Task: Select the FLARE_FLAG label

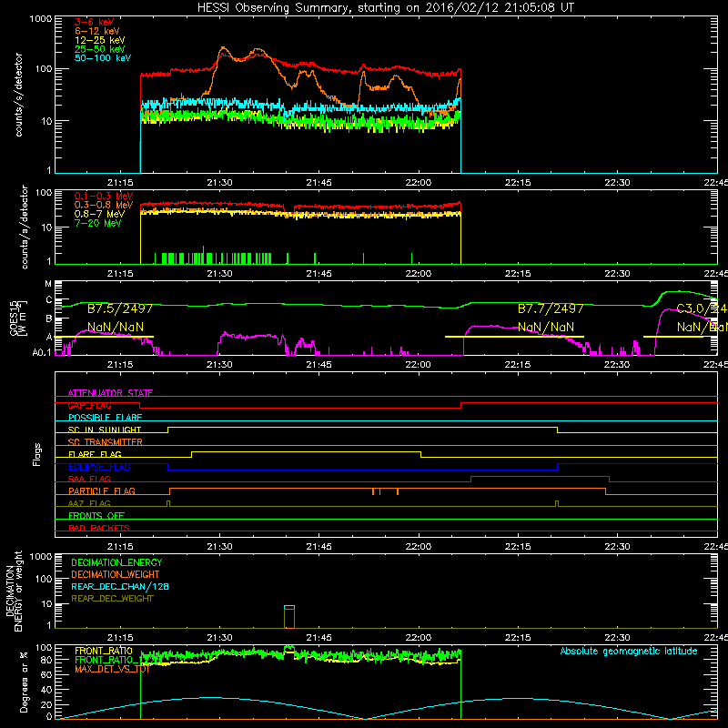Action: coord(95,454)
